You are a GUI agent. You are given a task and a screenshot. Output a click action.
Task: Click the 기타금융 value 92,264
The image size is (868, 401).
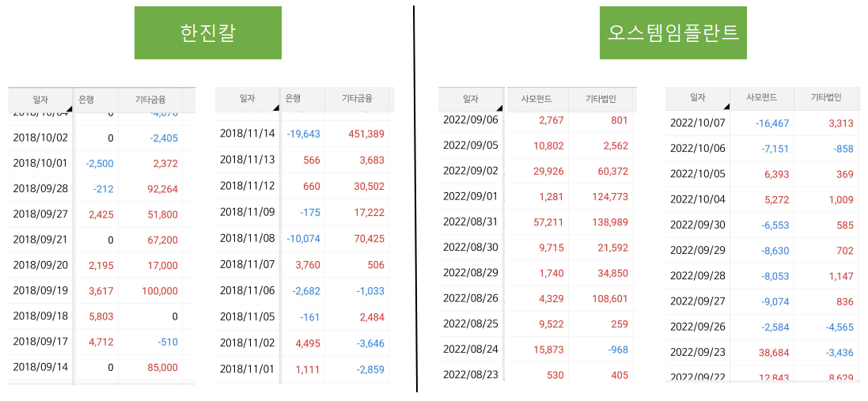coord(163,189)
